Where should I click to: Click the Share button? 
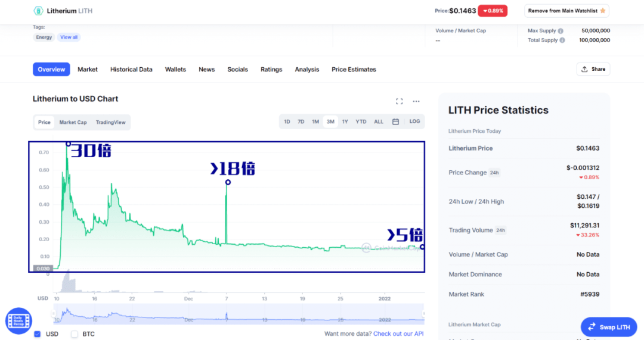tap(593, 69)
